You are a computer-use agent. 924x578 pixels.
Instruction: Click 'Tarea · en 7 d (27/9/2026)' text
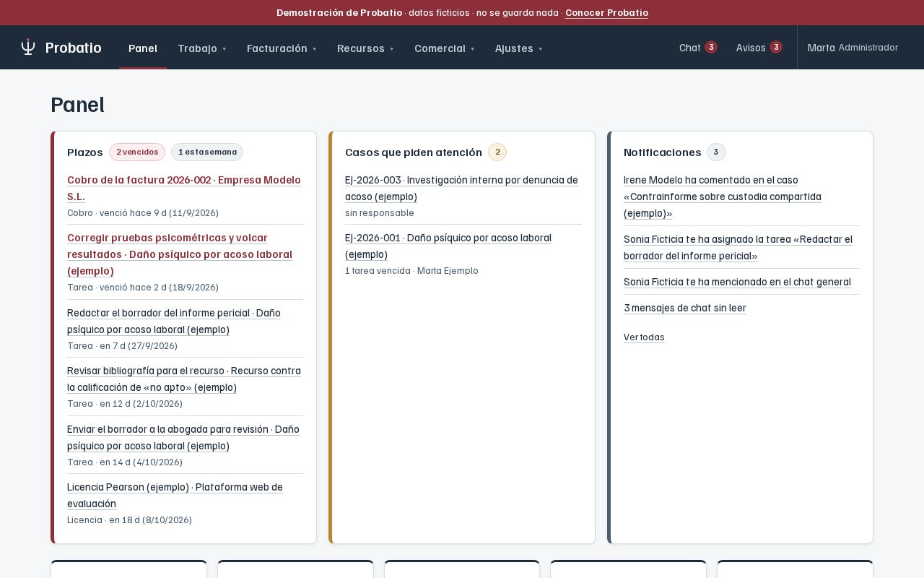122,345
